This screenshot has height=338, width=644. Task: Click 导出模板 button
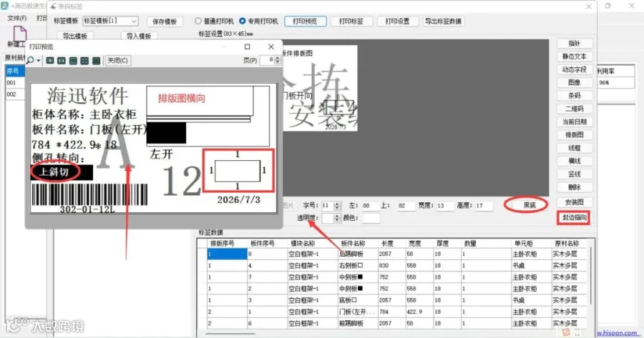pyautogui.click(x=74, y=36)
